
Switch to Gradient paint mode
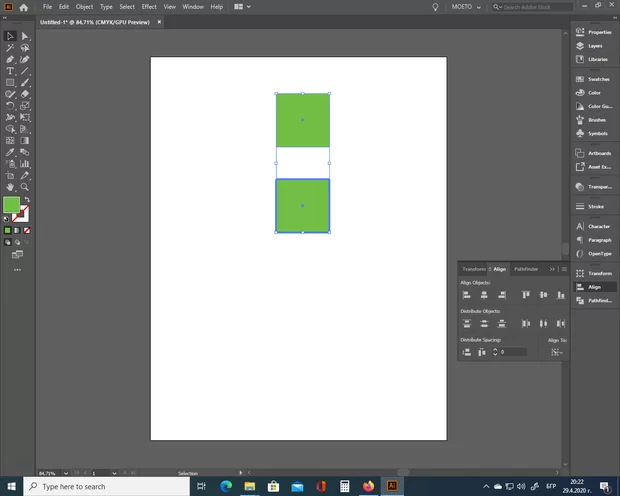tap(16, 231)
